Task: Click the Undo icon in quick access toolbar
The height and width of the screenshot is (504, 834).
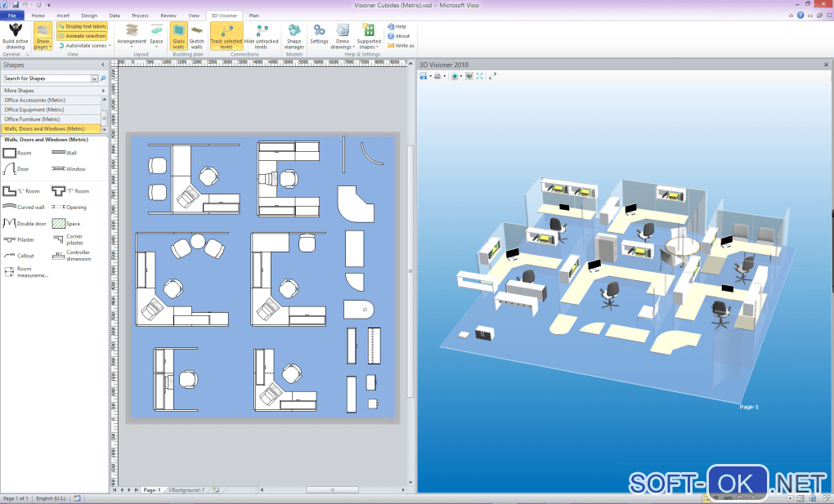Action: 25,5
